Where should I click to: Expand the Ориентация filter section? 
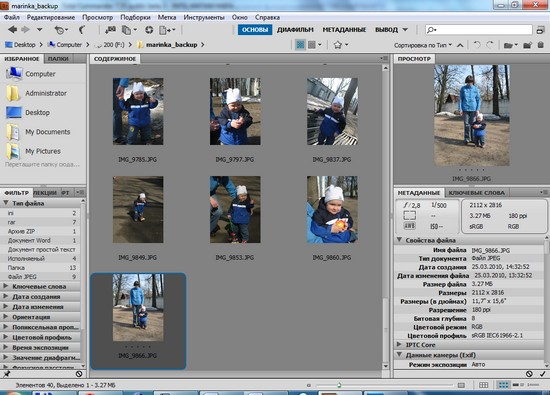click(6, 317)
